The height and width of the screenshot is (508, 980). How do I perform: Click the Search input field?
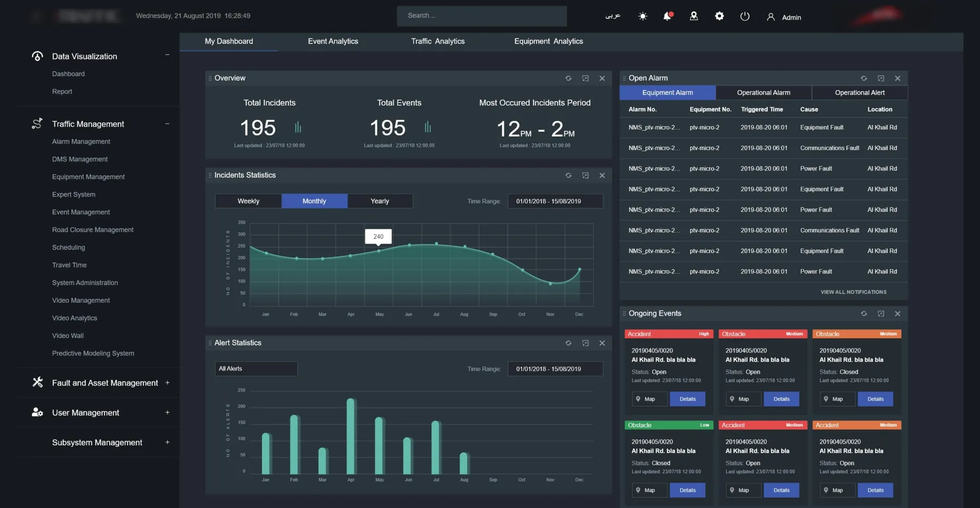point(481,16)
